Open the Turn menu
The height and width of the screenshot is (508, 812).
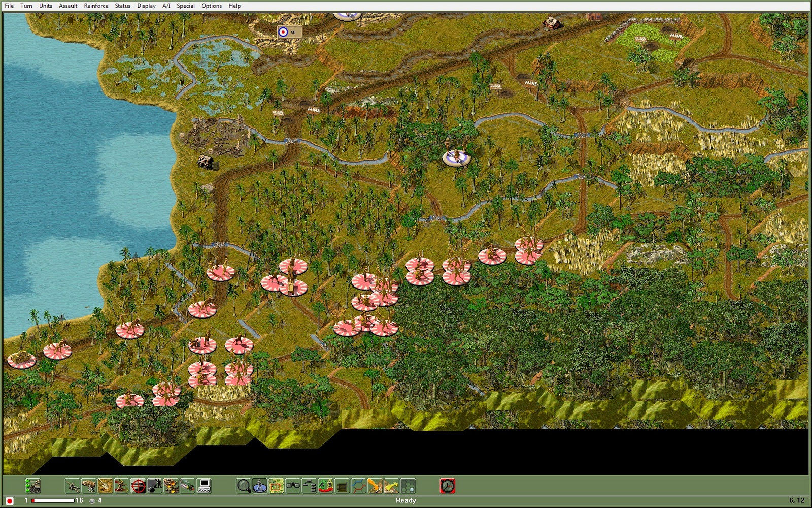click(x=26, y=6)
